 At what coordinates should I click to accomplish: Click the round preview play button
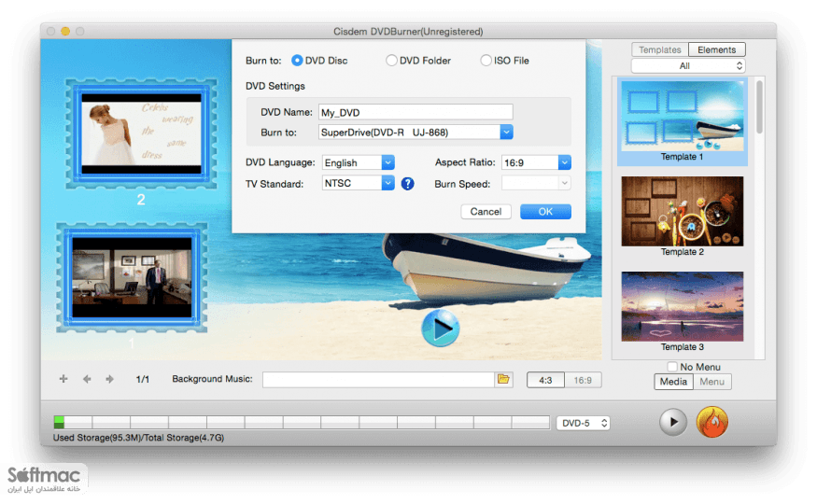click(673, 422)
